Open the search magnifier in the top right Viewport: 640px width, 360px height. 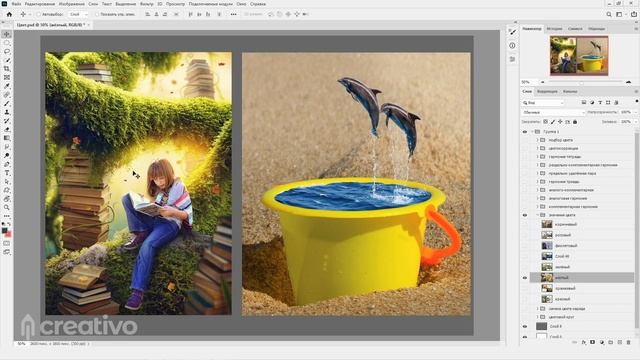[609, 14]
